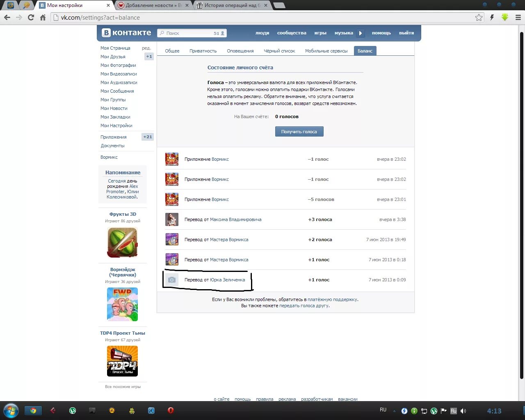
Task: Show hidden tray icons arrow
Action: click(395, 411)
